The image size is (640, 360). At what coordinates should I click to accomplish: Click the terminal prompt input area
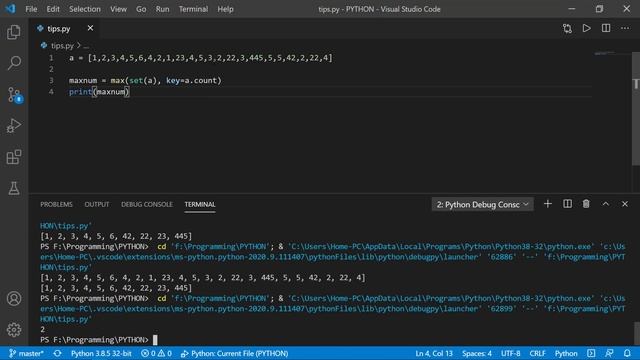(155, 340)
